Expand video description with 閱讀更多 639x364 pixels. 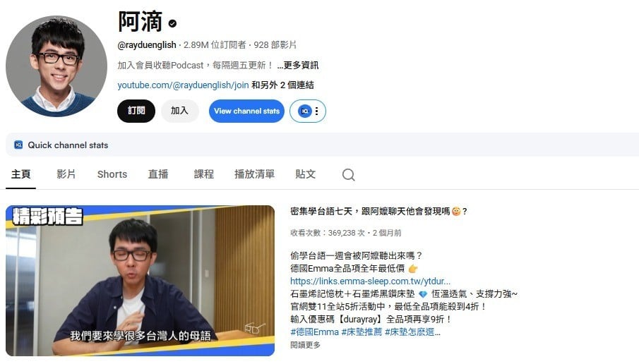305,345
